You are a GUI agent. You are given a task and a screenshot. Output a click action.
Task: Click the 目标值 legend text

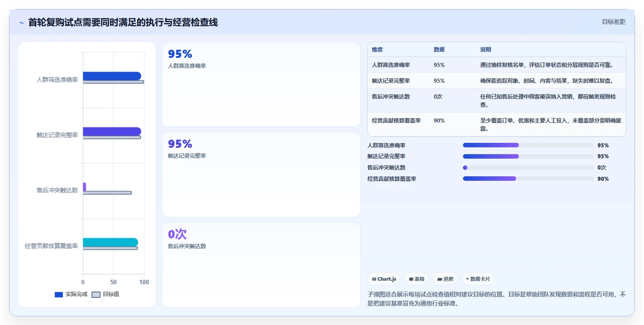click(x=111, y=294)
